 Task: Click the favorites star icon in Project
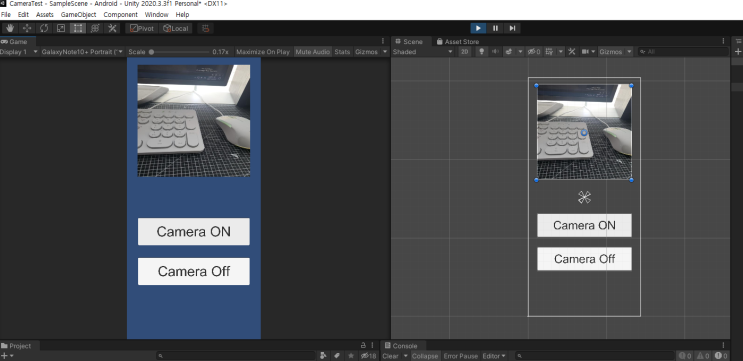click(351, 356)
